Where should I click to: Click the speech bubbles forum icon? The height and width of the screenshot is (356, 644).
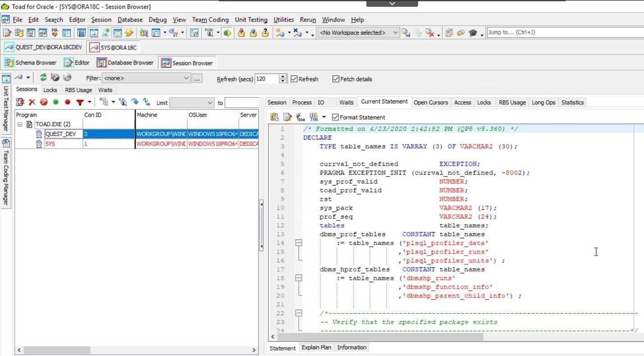coord(461,32)
